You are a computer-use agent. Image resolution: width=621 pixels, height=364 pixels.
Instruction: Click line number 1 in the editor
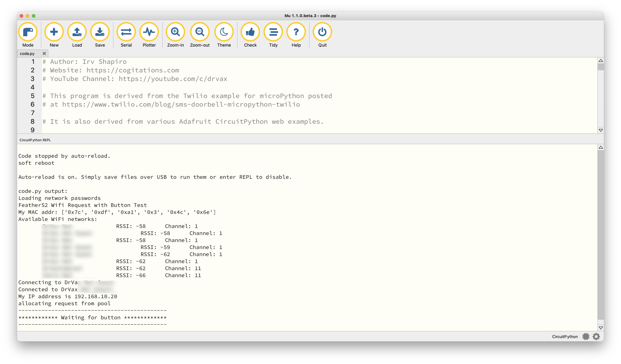pos(33,62)
